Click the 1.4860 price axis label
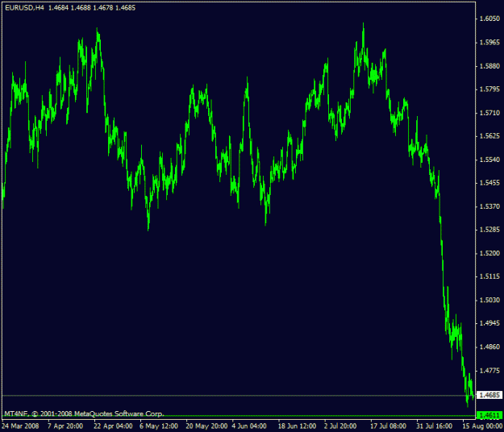 (x=489, y=347)
